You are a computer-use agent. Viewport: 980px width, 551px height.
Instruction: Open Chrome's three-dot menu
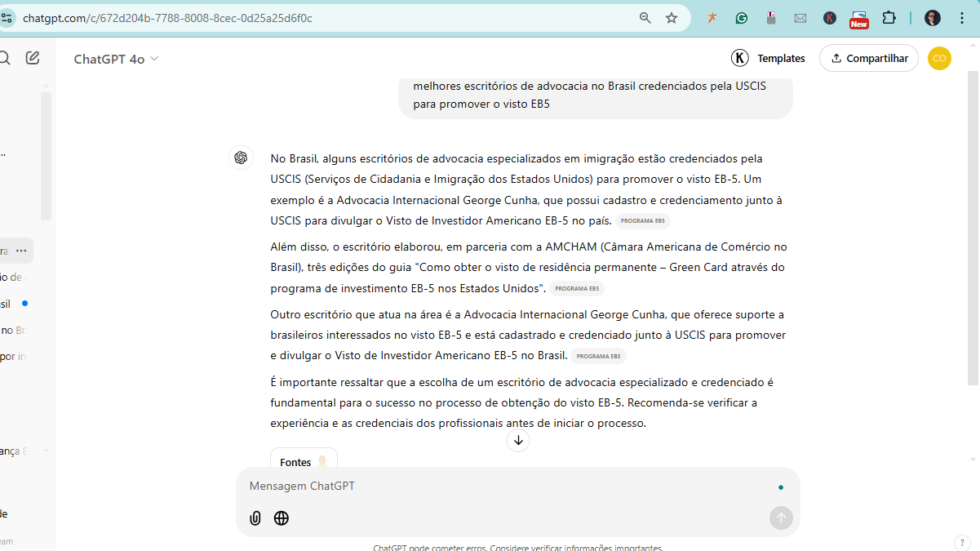click(963, 18)
